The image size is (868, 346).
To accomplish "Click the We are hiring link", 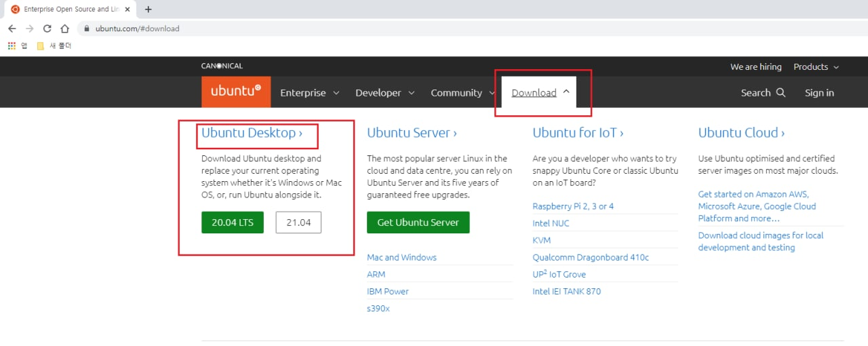I will (x=755, y=66).
